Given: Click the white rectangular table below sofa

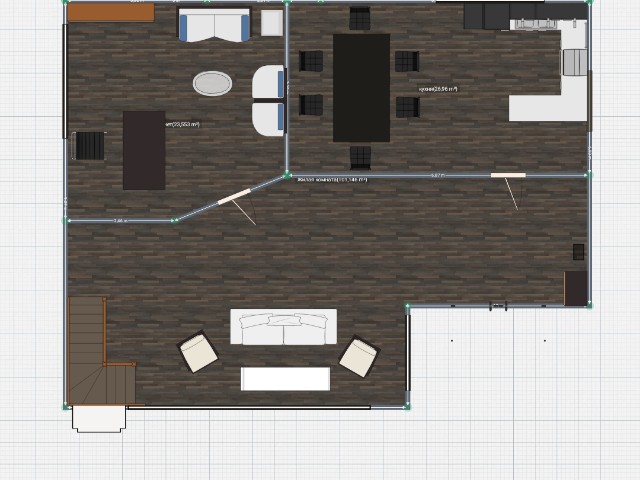Looking at the screenshot, I should 285,378.
